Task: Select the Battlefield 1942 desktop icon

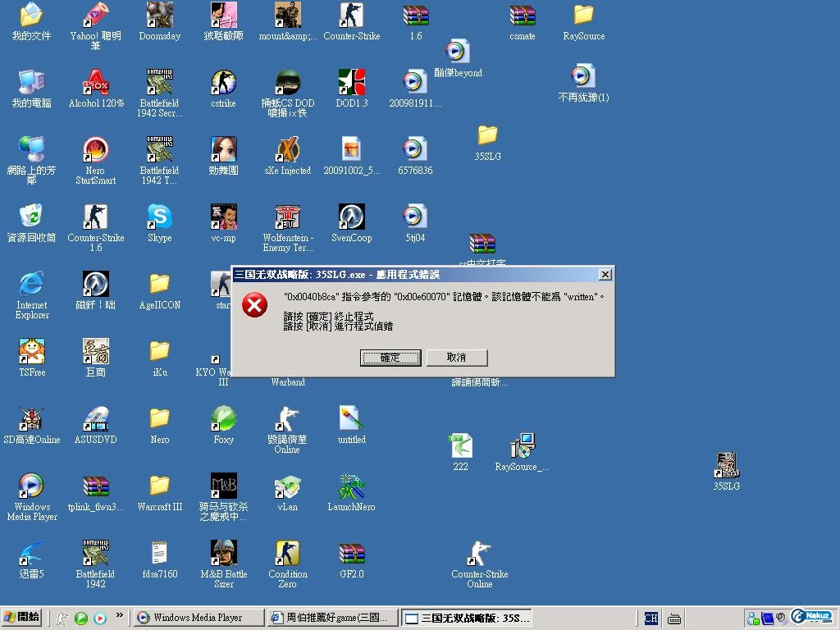Action: tap(96, 555)
